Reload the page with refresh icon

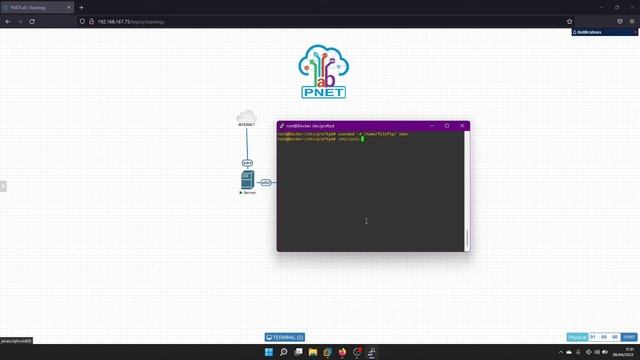32,21
